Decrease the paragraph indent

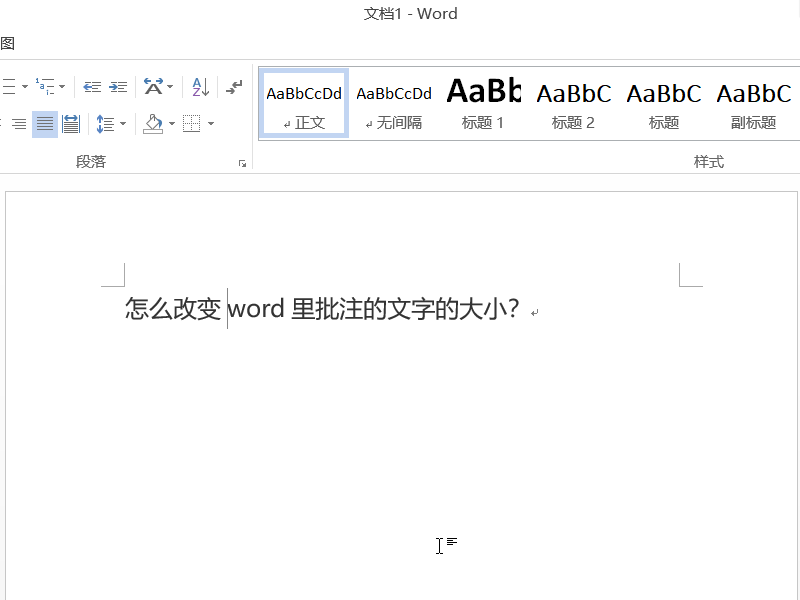pyautogui.click(x=92, y=87)
